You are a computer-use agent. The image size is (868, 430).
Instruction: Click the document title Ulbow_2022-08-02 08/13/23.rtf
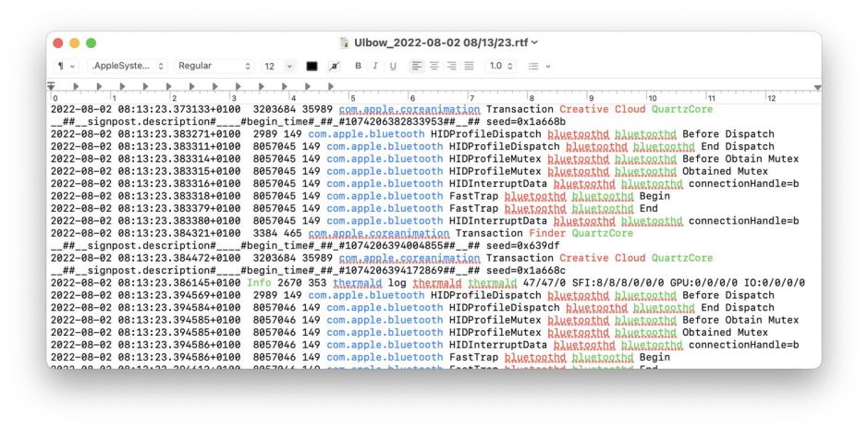pos(442,43)
